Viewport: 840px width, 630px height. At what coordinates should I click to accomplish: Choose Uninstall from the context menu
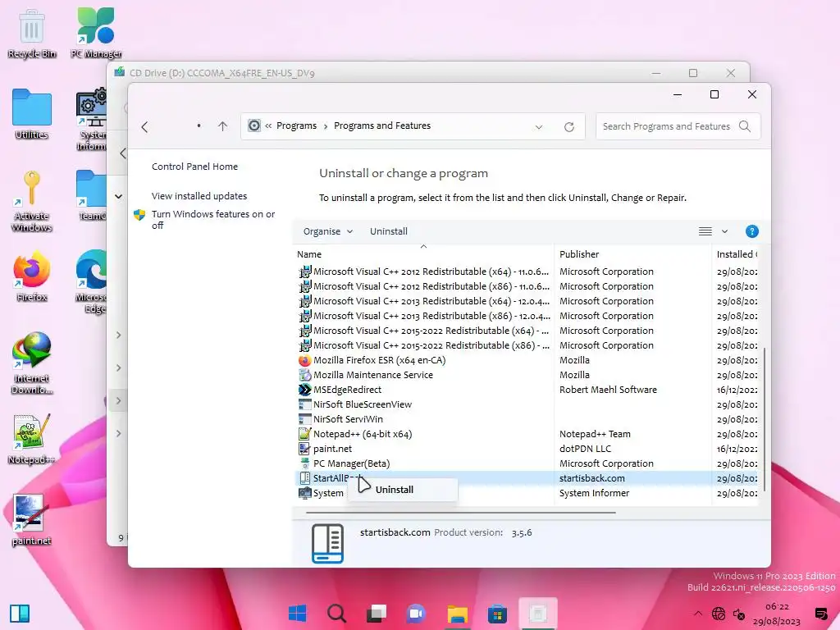click(x=403, y=490)
